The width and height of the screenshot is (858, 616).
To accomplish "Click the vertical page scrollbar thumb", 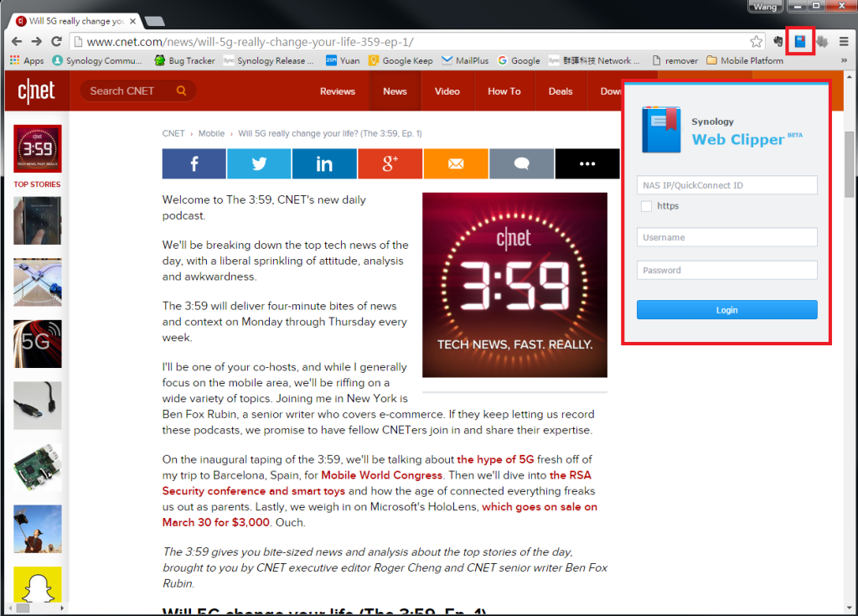I will [x=849, y=164].
